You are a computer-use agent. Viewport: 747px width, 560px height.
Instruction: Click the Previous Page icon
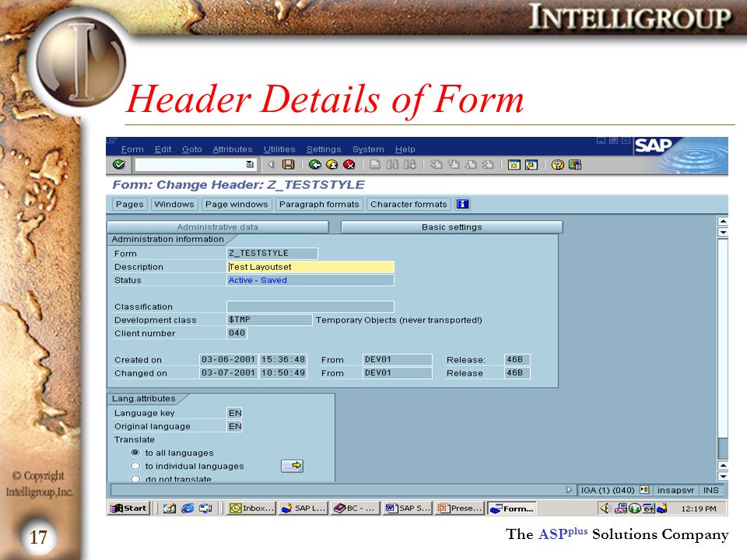point(454,165)
